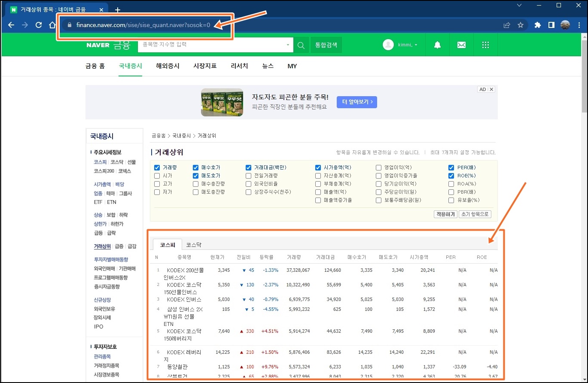Open the 동양철관 stock link
This screenshot has height=383, width=588.
click(177, 367)
